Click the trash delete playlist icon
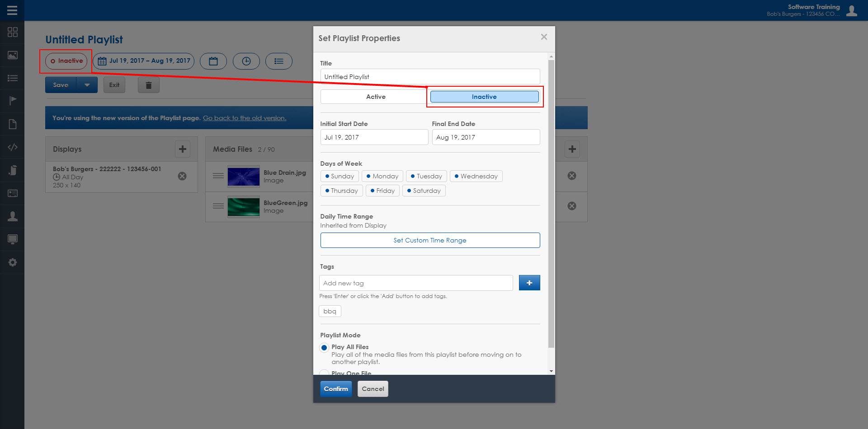The width and height of the screenshot is (868, 429). [148, 85]
